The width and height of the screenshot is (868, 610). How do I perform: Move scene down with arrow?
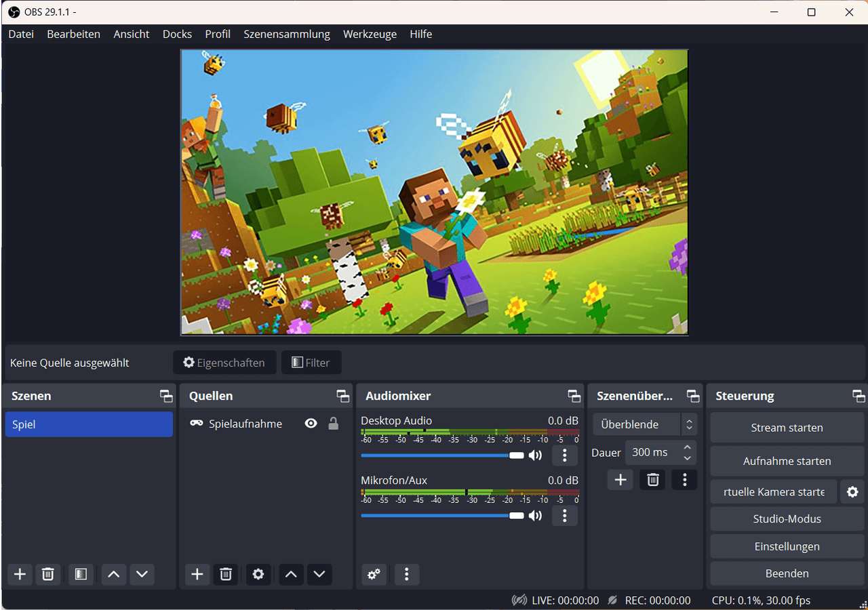pyautogui.click(x=142, y=574)
